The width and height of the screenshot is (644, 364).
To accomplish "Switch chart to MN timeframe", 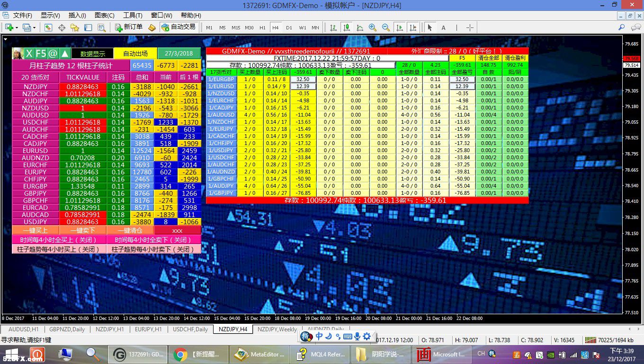I will click(315, 27).
